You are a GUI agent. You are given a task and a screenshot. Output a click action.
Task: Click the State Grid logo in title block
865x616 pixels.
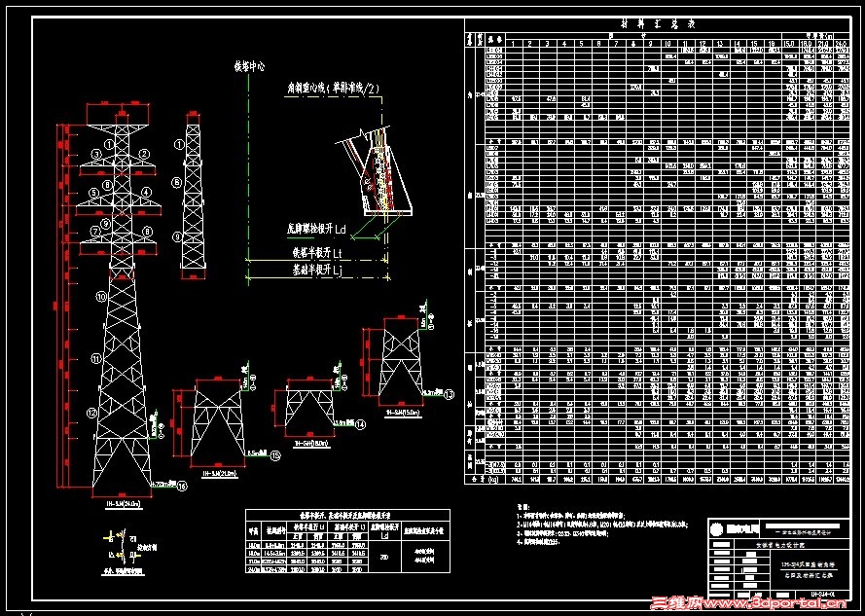pos(716,528)
